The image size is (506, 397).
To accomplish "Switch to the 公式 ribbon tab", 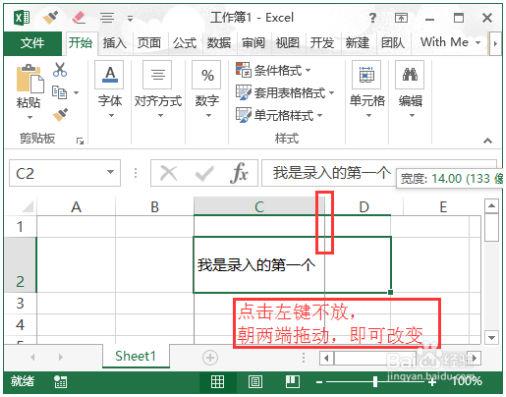I will (184, 43).
